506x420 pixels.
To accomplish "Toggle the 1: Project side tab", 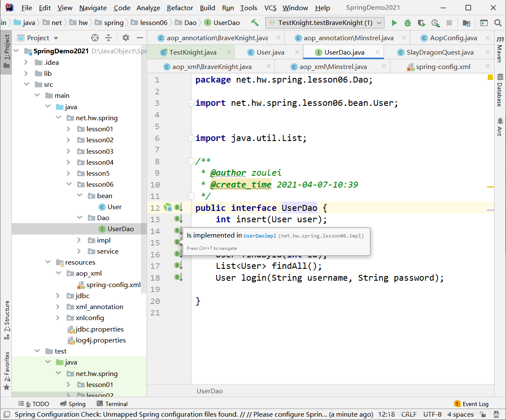I will click(x=6, y=52).
